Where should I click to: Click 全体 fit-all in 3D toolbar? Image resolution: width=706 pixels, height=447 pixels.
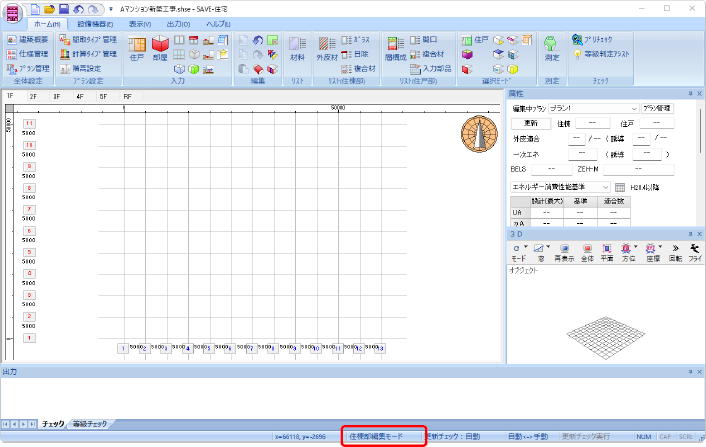(587, 253)
